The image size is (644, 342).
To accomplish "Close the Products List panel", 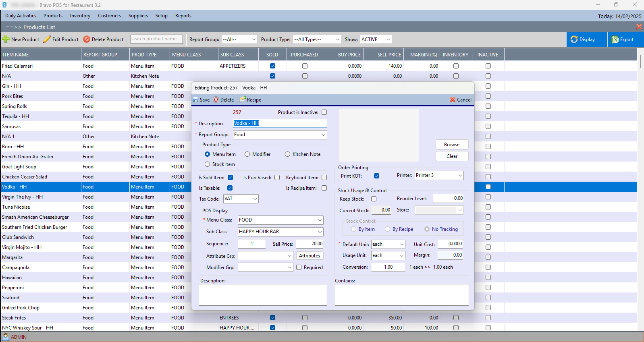I will coord(639,27).
